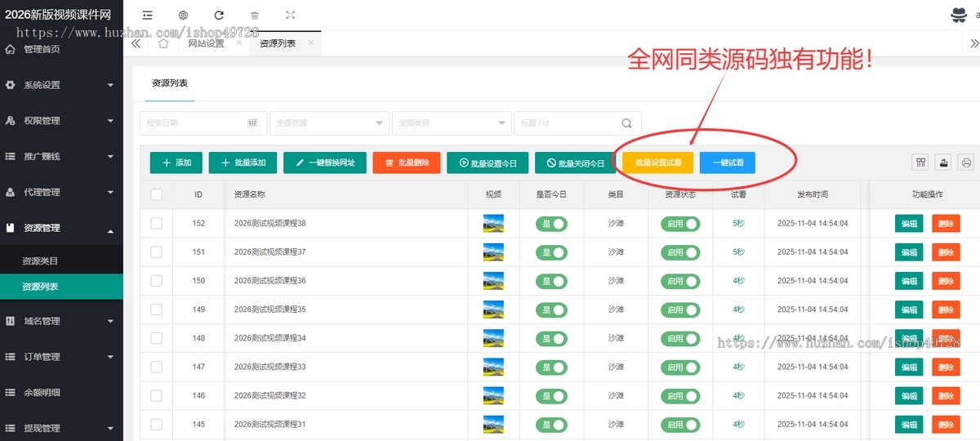This screenshot has width=980, height=441.
Task: Expand 权限管理 sidebar menu
Action: coord(61,121)
